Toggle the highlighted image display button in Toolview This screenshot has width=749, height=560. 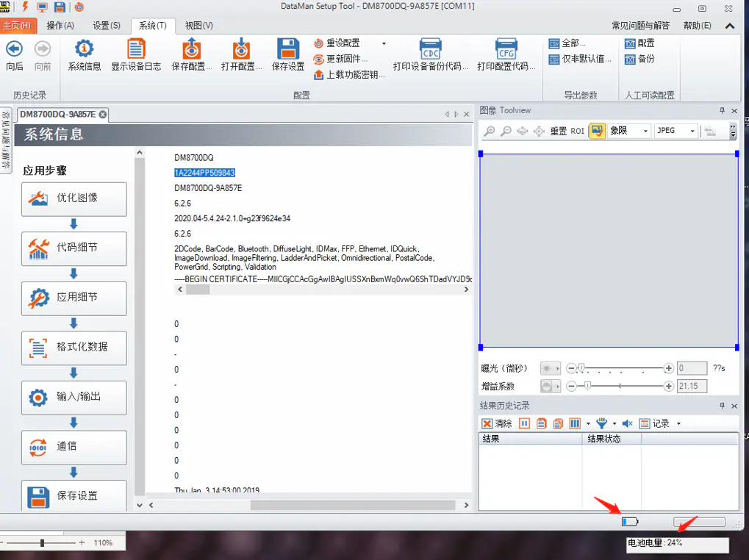click(x=597, y=131)
